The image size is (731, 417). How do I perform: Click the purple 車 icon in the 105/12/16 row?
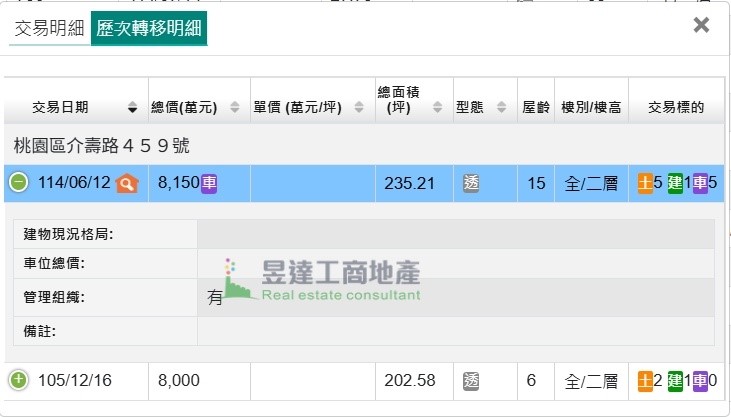point(700,381)
